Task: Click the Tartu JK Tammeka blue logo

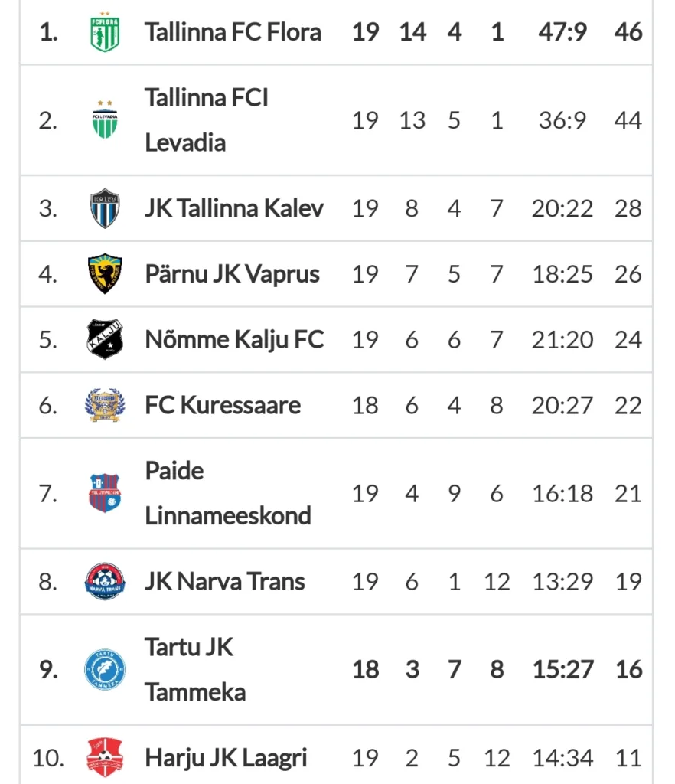Action: 105,669
